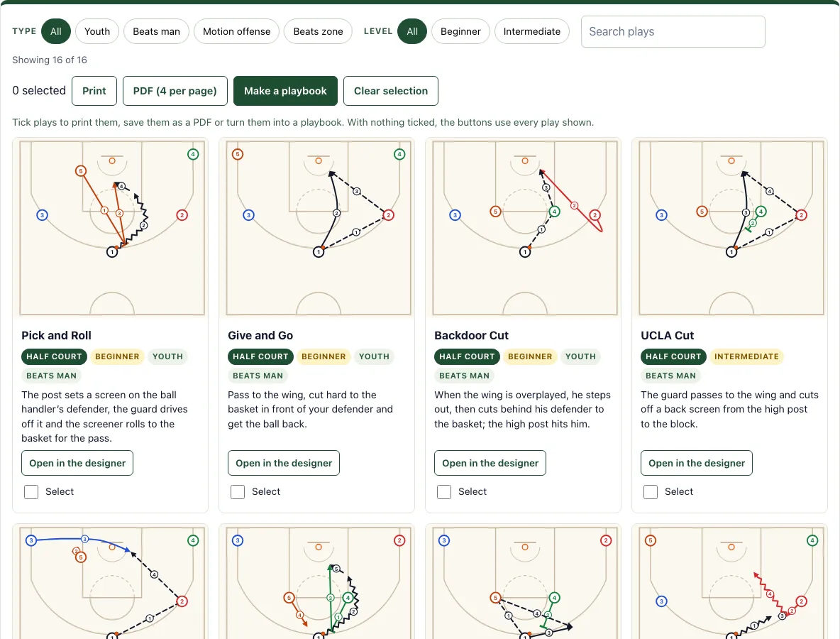The height and width of the screenshot is (639, 840).
Task: Select All under LEVEL filter
Action: (412, 31)
